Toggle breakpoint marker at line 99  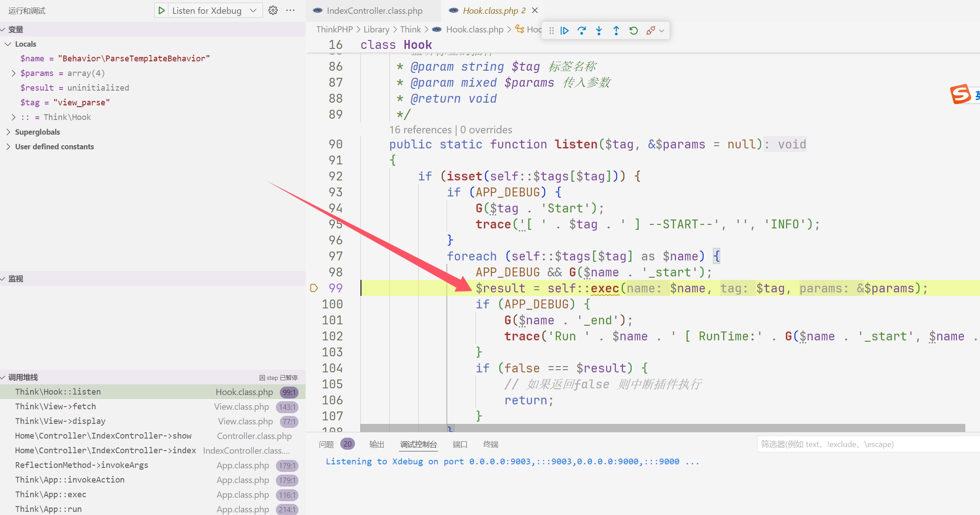coord(314,288)
